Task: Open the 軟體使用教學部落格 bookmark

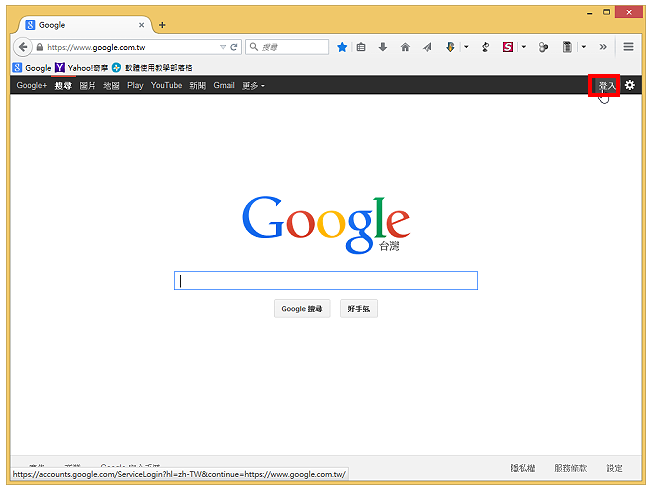Action: tap(152, 68)
